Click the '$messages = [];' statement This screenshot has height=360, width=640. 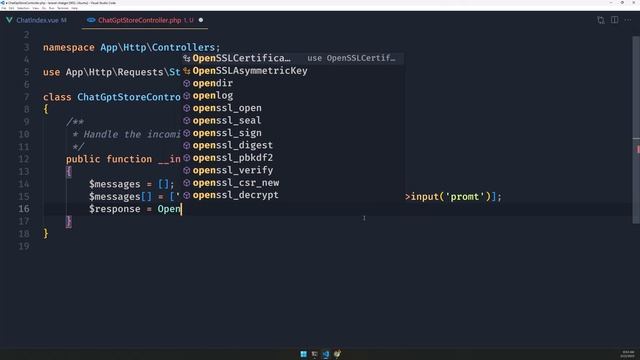(x=132, y=184)
